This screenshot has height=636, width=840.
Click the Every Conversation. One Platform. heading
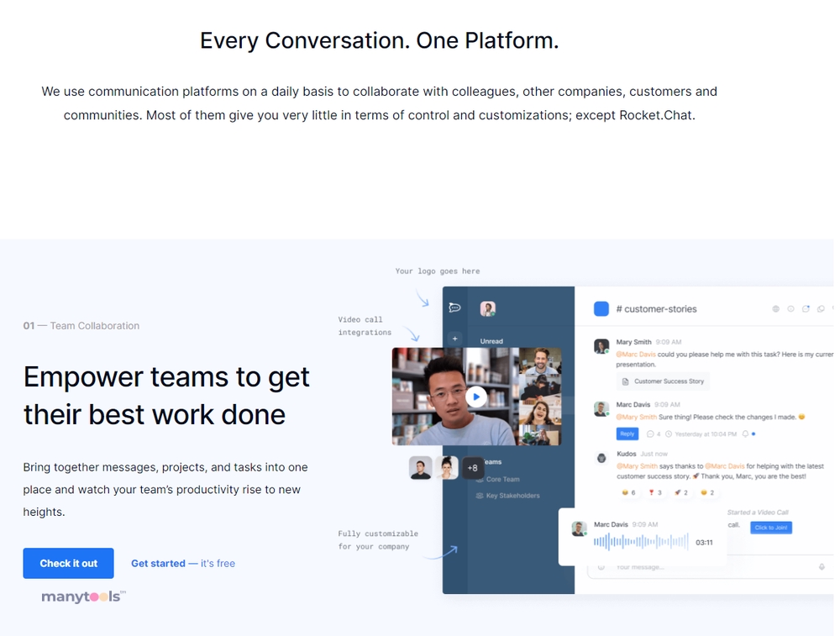pos(380,40)
